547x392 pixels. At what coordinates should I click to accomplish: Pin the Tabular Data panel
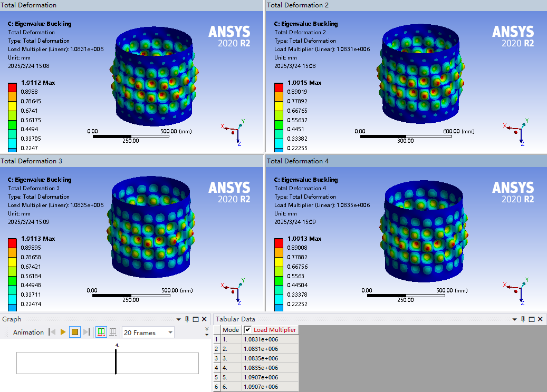tap(523, 319)
